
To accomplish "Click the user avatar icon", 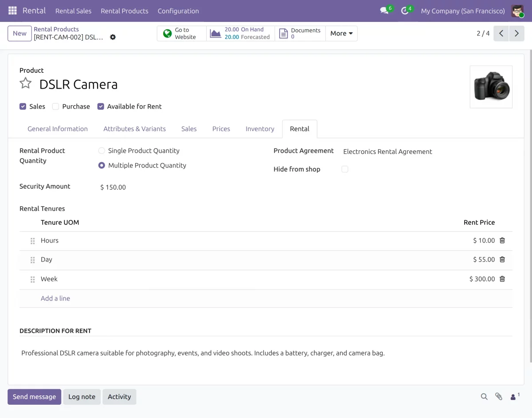I will [517, 11].
